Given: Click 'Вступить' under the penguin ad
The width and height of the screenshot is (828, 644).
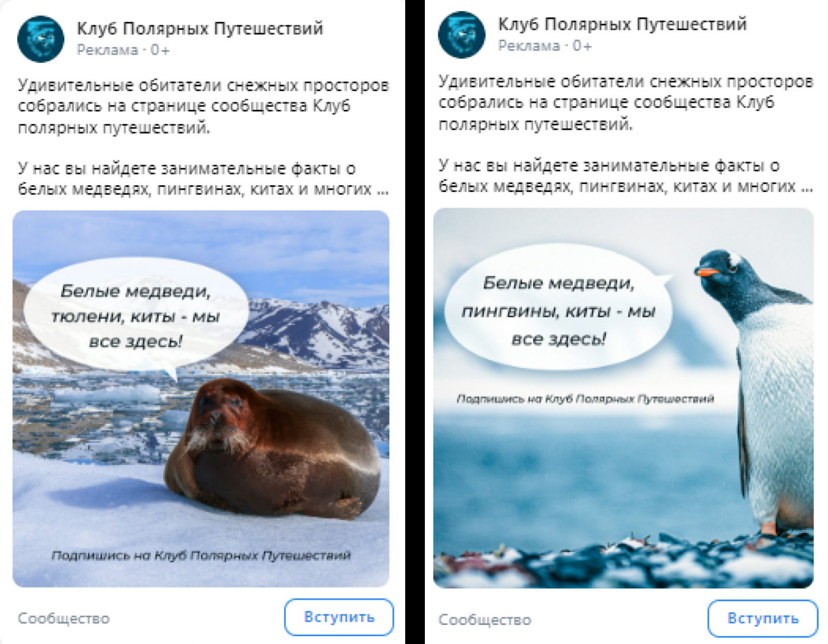Looking at the screenshot, I should (x=763, y=618).
